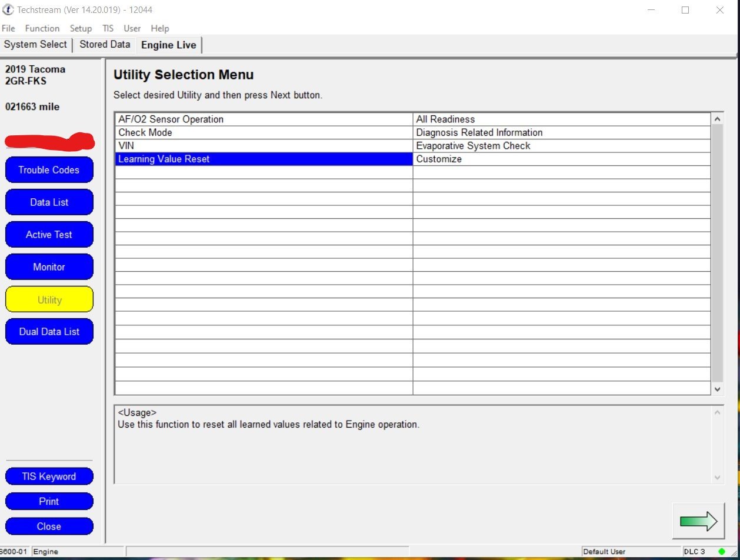
Task: Open the Data List button
Action: tap(49, 202)
